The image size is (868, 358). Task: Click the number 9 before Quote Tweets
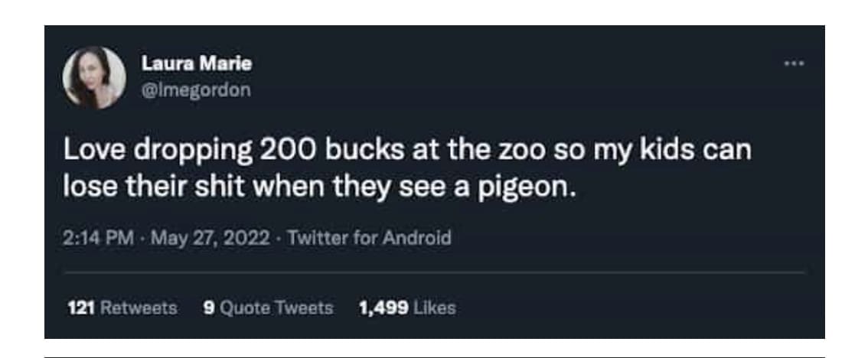coord(209,308)
